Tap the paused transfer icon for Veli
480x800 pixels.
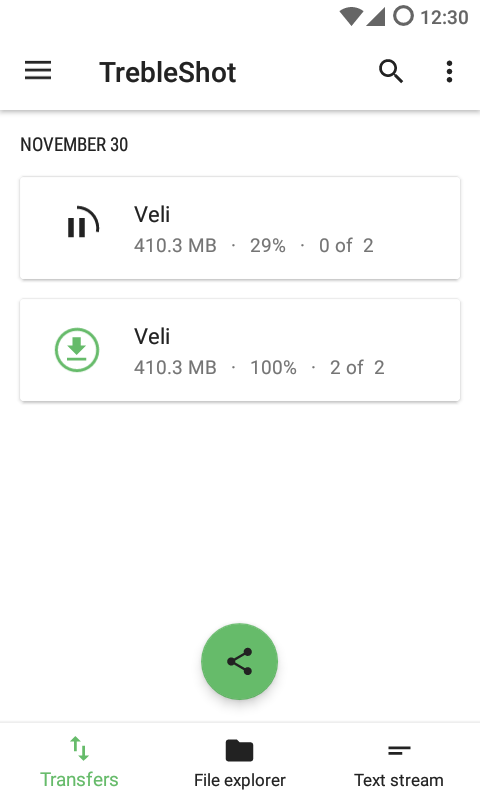83,222
